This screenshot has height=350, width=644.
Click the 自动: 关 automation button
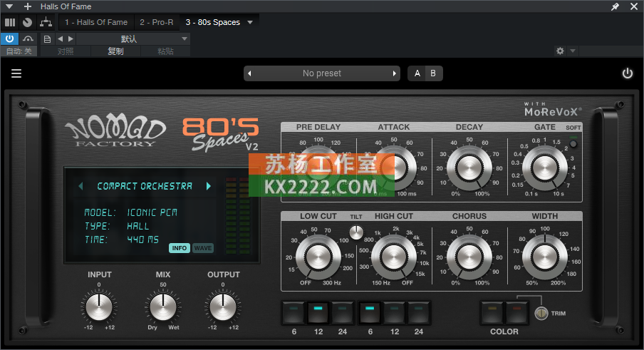click(19, 51)
